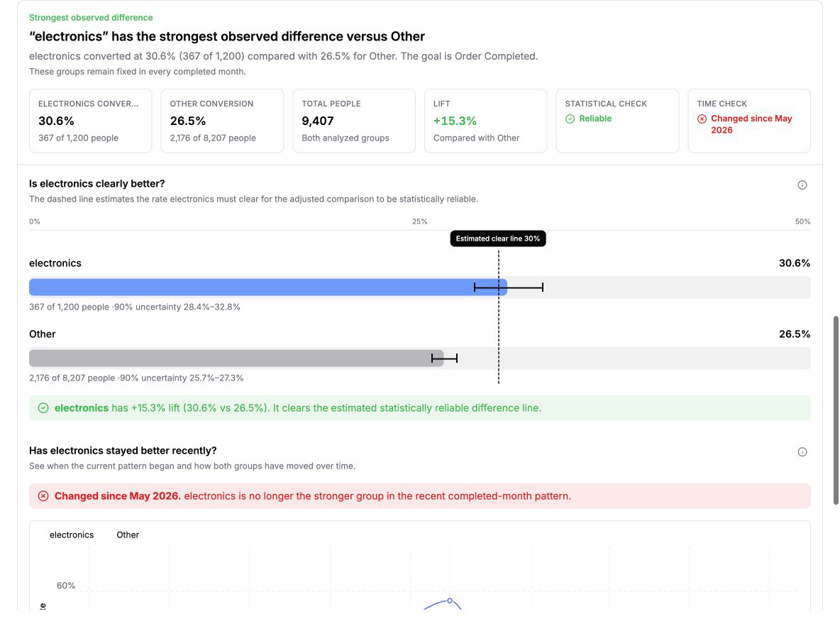Select the Other Conversion stat card
Image resolution: width=840 pixels, height=639 pixels.
click(222, 121)
